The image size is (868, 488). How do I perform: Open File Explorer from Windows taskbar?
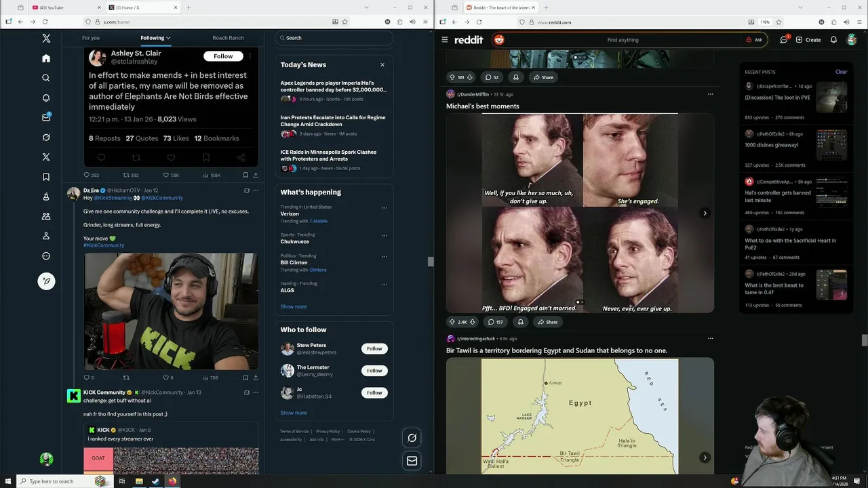139,481
